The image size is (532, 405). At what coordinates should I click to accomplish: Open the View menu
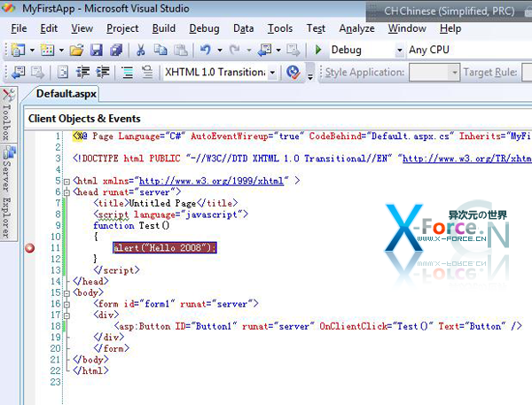82,28
